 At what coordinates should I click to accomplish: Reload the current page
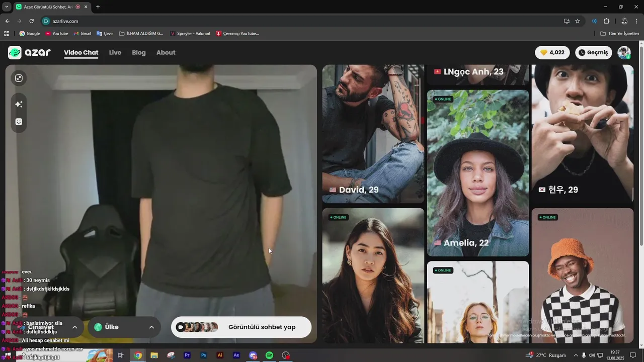(x=31, y=21)
